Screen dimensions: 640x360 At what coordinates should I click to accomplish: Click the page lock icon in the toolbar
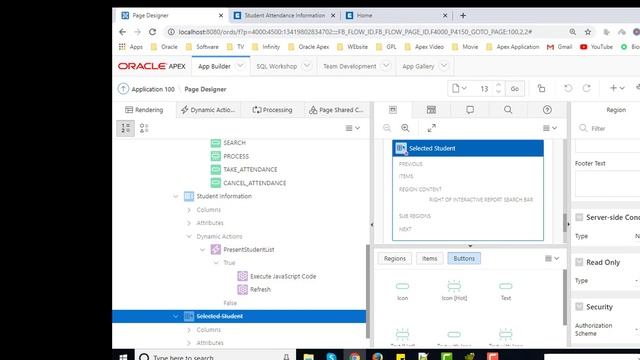[x=541, y=89]
